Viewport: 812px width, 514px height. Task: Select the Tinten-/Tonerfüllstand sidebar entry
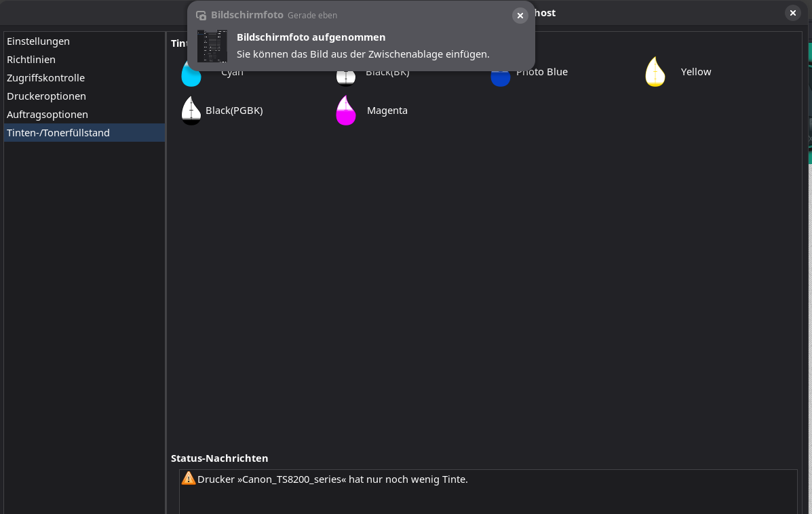(x=58, y=133)
